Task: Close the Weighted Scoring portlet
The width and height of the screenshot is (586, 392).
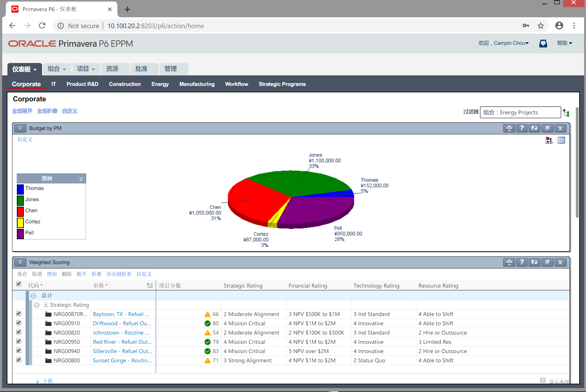Action: pyautogui.click(x=560, y=262)
